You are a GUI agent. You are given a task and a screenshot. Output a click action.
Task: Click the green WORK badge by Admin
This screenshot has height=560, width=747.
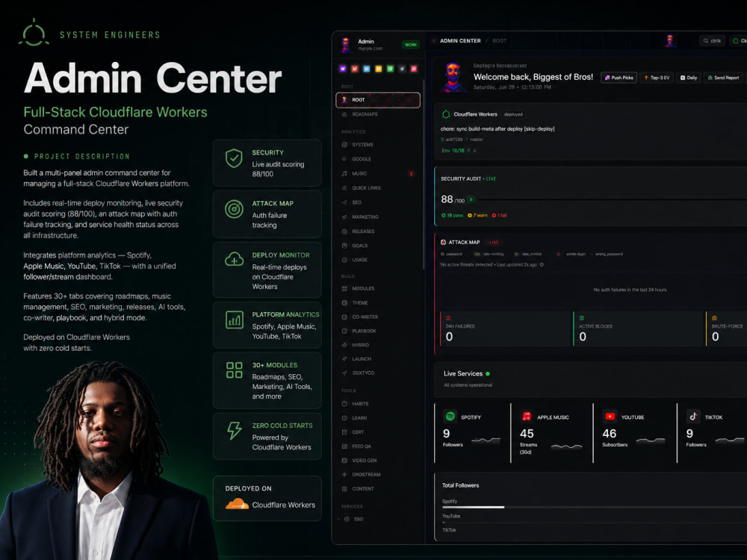point(411,45)
